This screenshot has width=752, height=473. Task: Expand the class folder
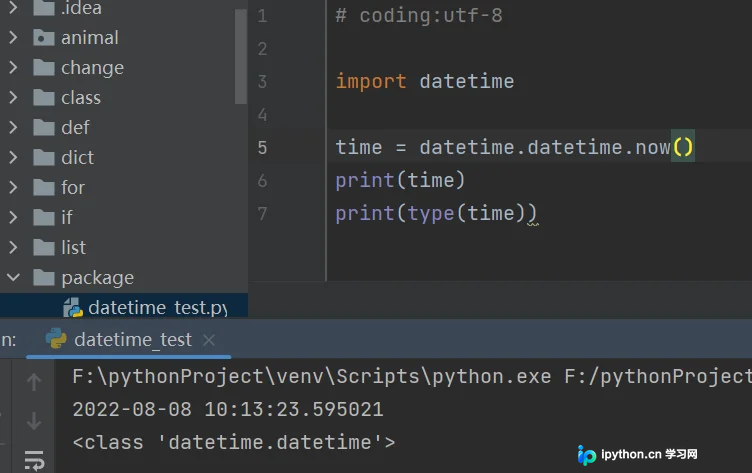(x=13, y=97)
